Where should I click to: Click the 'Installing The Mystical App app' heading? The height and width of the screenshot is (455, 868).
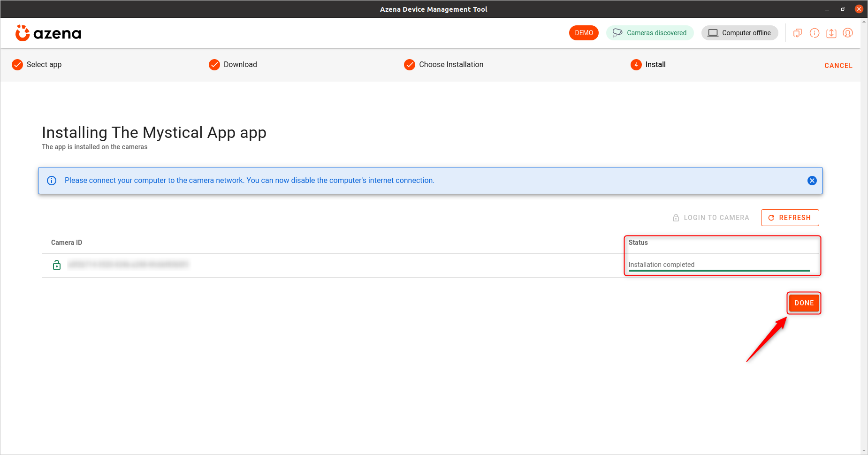pyautogui.click(x=154, y=133)
